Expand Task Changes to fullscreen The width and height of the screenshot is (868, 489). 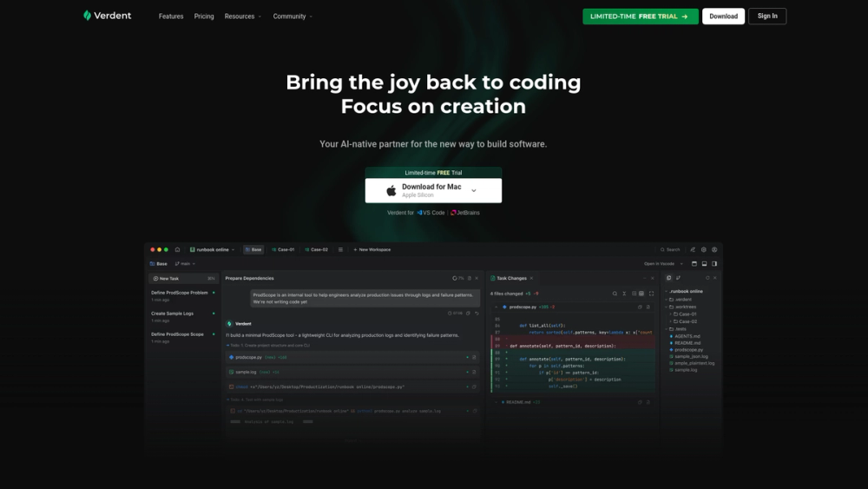[x=651, y=294]
